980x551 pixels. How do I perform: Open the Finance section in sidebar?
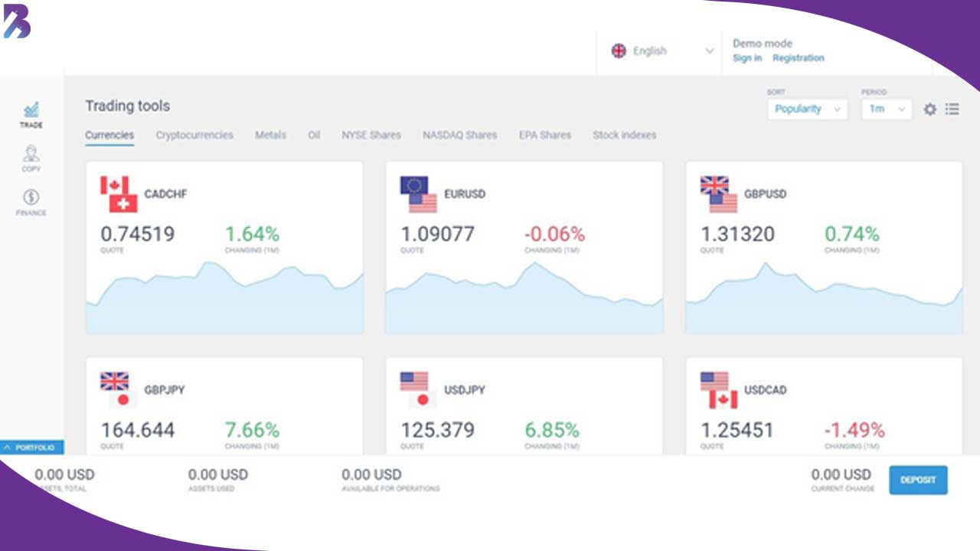point(31,203)
